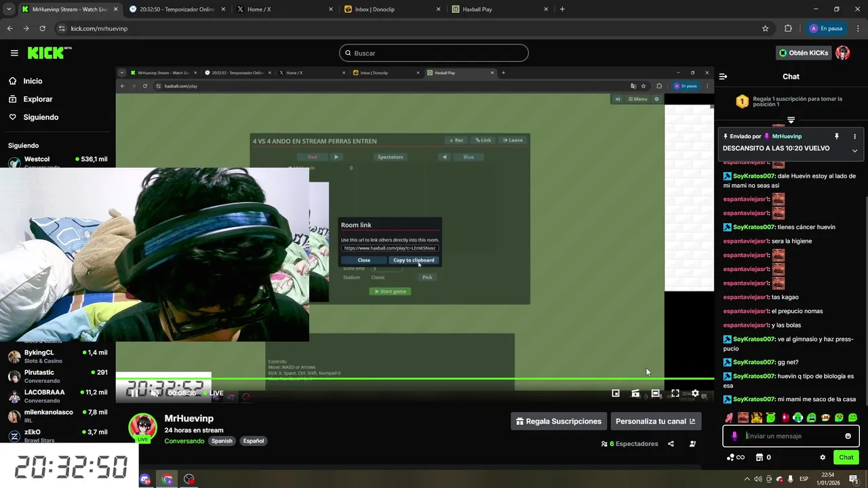
Task: Click the purple microphone chat identity icon
Action: point(734,436)
